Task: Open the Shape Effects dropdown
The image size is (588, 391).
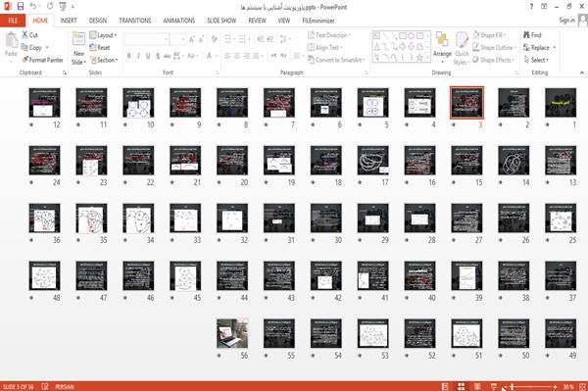Action: tap(494, 60)
